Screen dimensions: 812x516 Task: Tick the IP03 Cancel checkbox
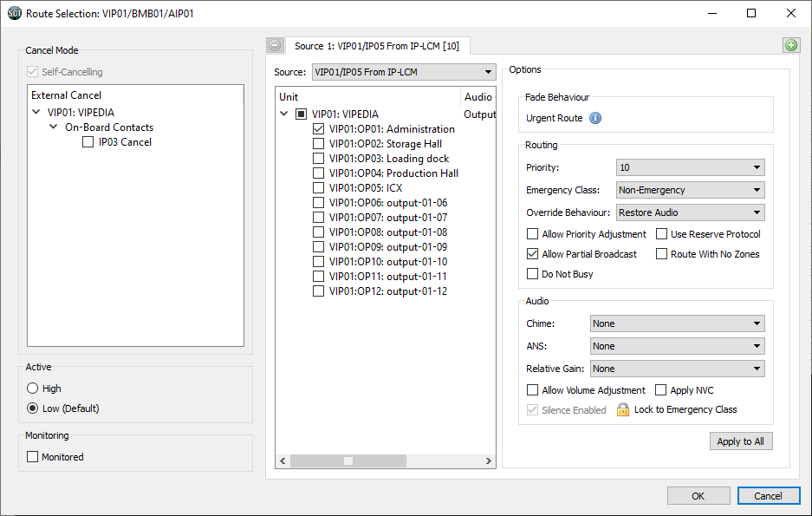coord(88,142)
